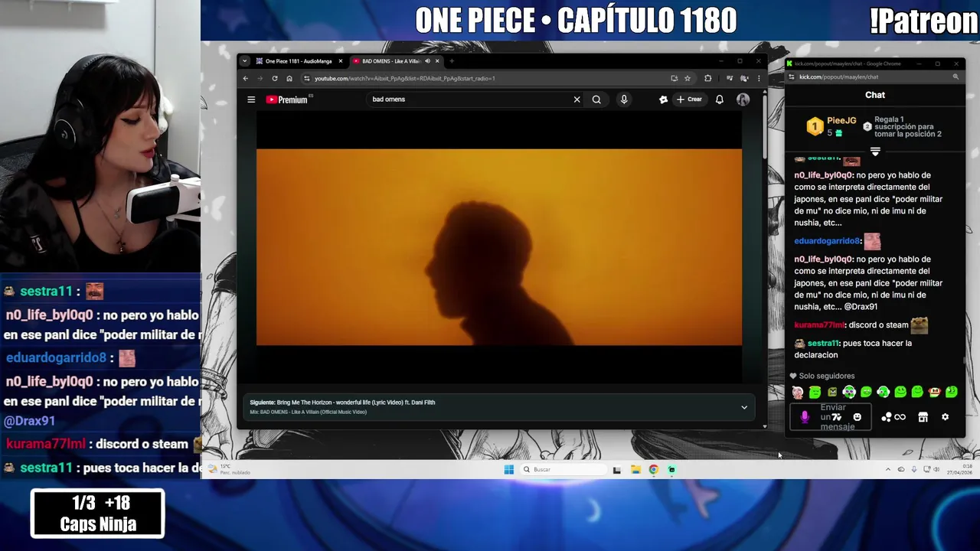Screen dimensions: 980x551
Task: Go to YouTube Premium home logo
Action: click(x=289, y=99)
